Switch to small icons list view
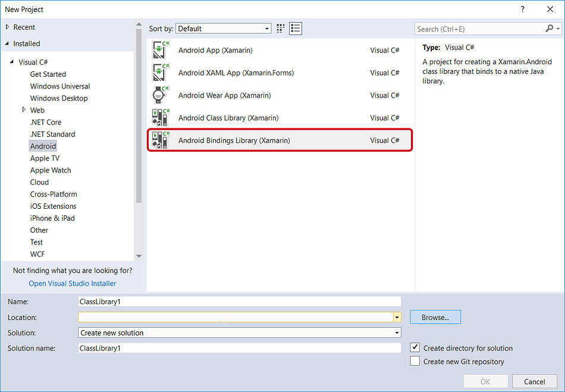The image size is (565, 392). (296, 29)
